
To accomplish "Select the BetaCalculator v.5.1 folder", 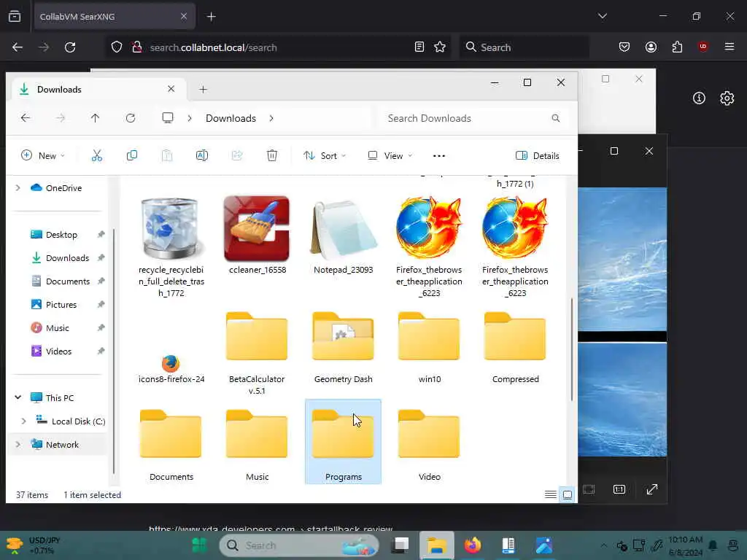I will [257, 354].
